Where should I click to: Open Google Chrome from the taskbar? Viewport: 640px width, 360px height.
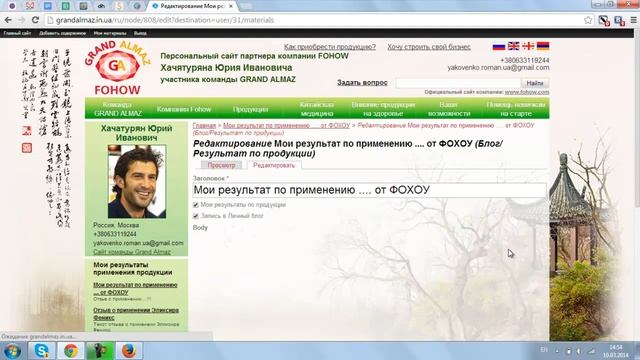[x=70, y=351]
